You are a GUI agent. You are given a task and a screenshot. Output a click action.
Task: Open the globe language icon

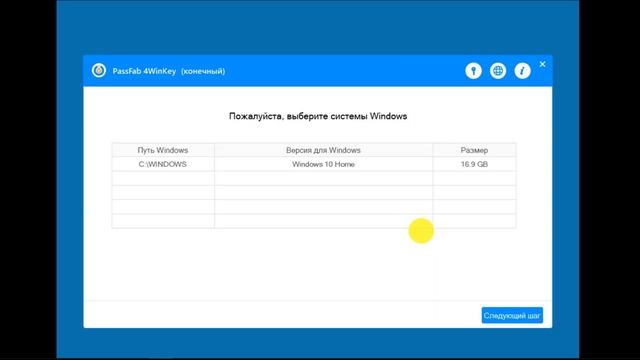[x=498, y=71]
